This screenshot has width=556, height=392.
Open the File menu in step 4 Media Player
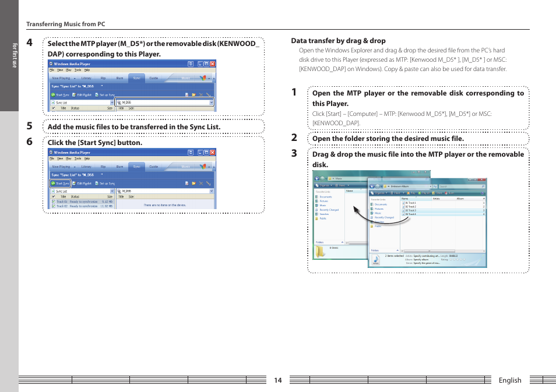[x=52, y=70]
